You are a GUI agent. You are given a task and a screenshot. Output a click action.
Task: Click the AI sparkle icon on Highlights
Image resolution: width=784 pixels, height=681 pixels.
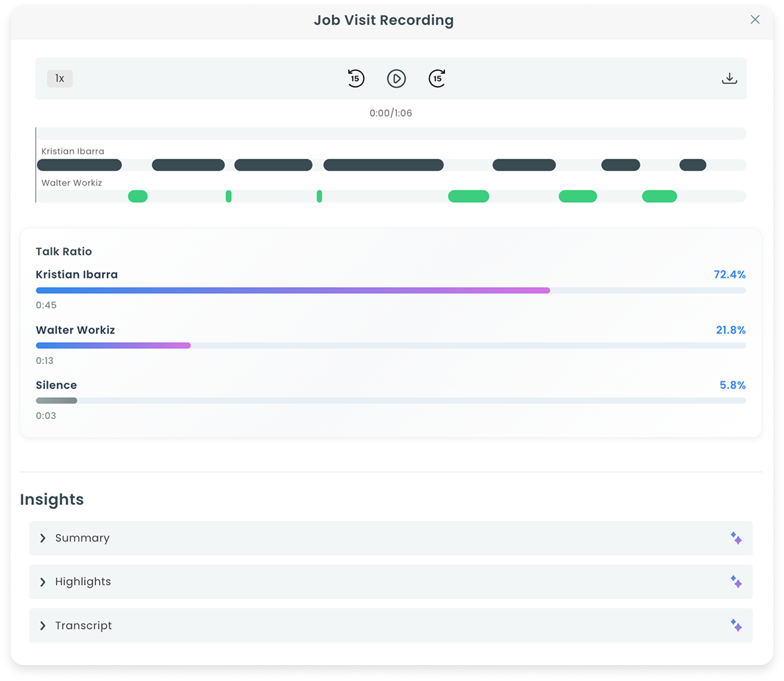pyautogui.click(x=736, y=582)
